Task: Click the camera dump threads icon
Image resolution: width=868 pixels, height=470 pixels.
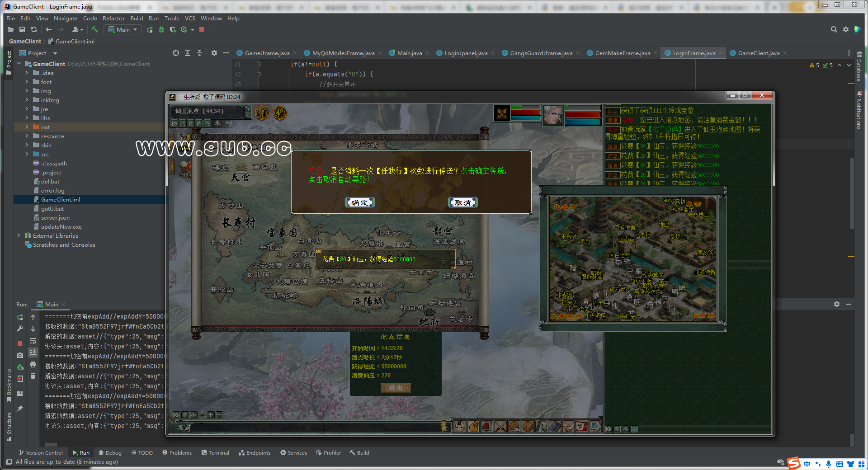Action: point(20,355)
